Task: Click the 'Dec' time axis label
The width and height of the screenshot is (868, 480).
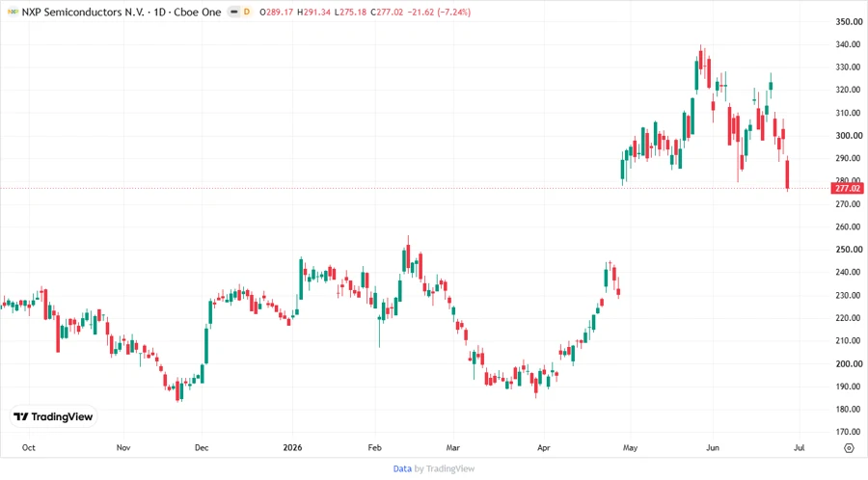Action: click(202, 447)
